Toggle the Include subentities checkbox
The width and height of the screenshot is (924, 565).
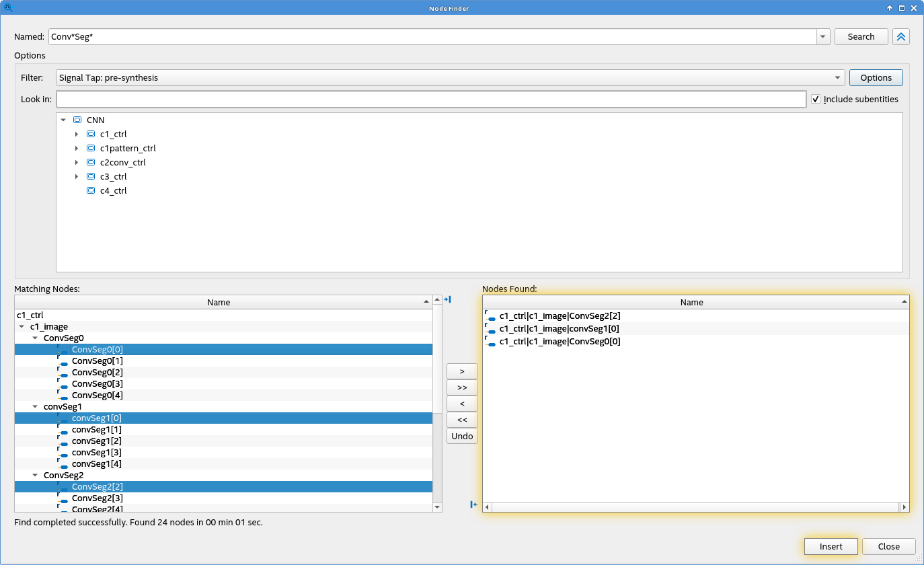[x=816, y=100]
